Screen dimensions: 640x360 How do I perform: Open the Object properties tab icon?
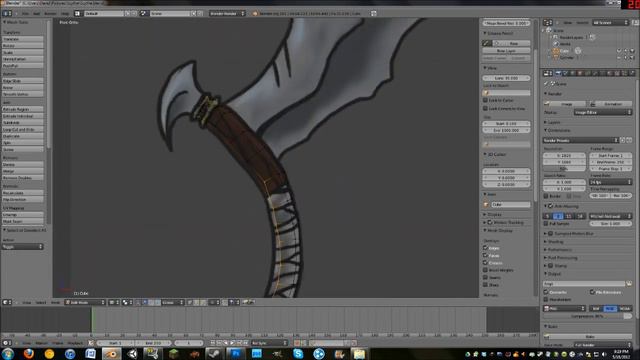pos(580,73)
